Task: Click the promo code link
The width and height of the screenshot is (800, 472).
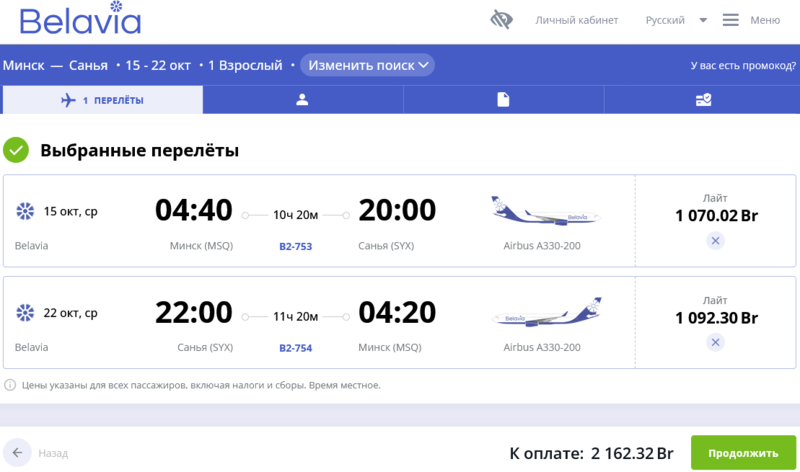Action: click(742, 66)
